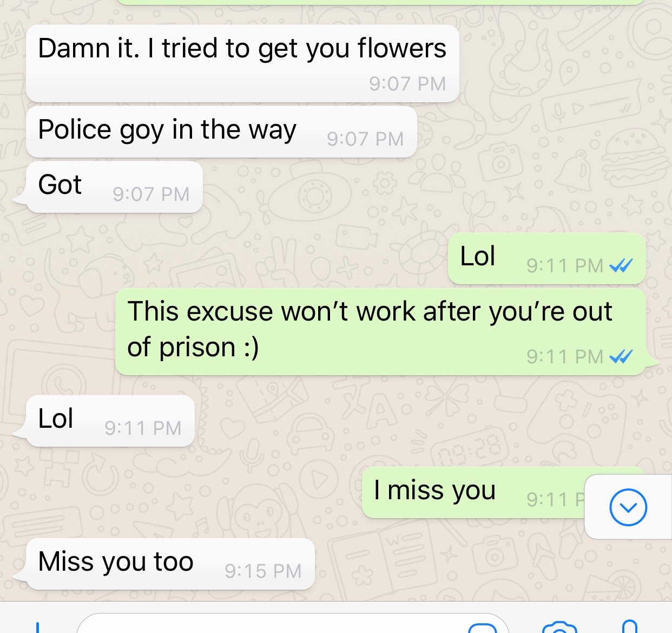This screenshot has height=633, width=672.
Task: Open the sticker picker in message field
Action: (482, 628)
